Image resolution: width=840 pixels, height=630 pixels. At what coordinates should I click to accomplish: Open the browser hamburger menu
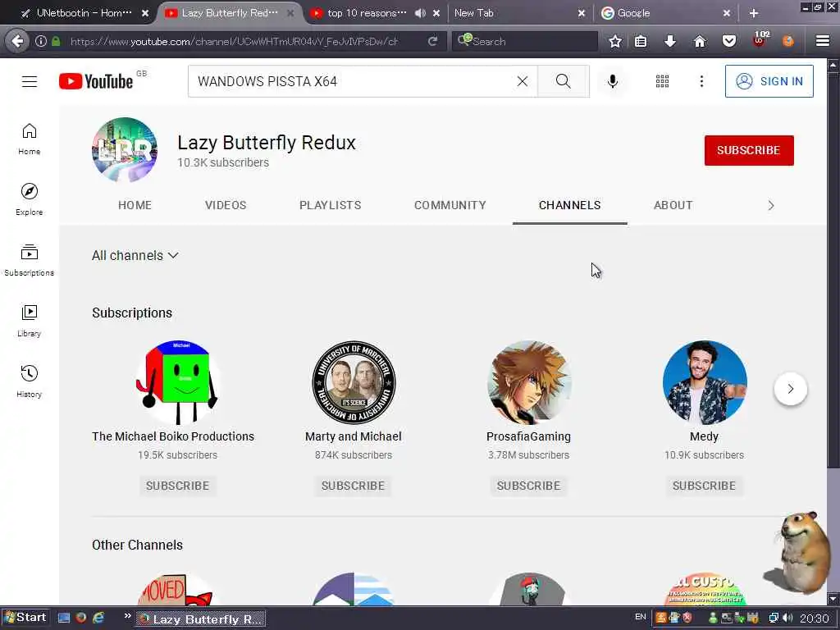[823, 41]
